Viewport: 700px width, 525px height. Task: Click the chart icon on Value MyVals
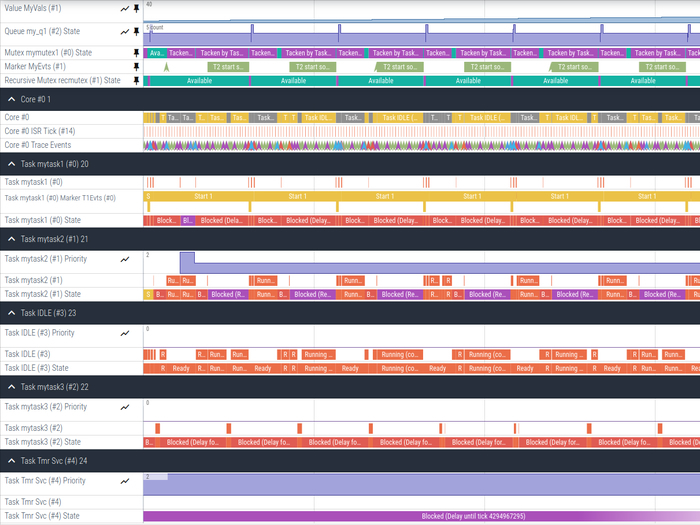124,8
